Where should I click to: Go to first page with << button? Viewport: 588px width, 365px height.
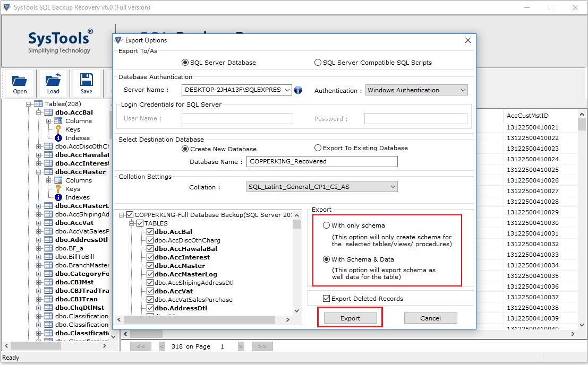click(x=141, y=346)
